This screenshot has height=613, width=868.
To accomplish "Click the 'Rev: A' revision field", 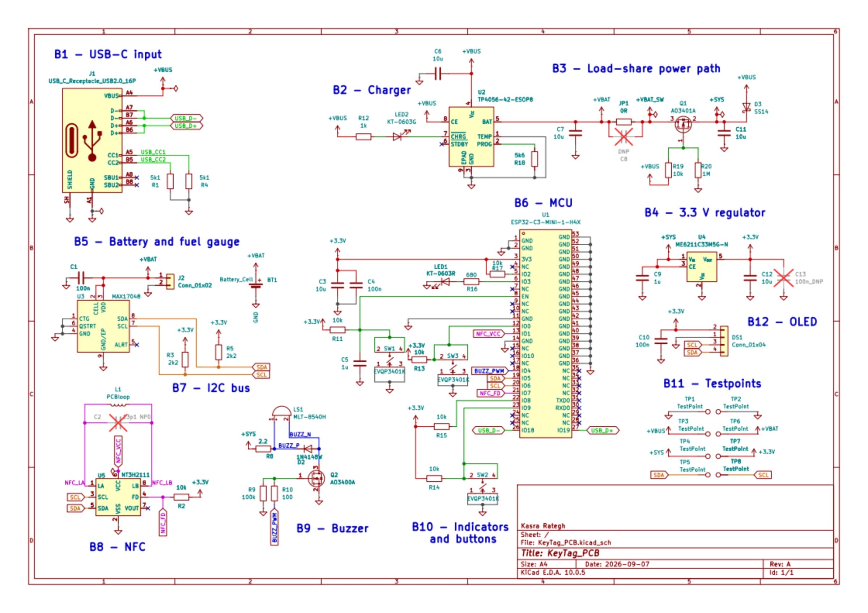I will [x=780, y=564].
